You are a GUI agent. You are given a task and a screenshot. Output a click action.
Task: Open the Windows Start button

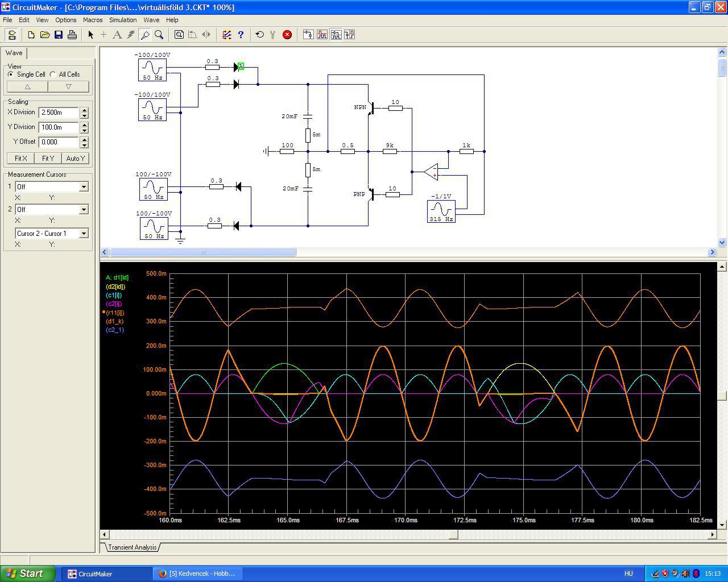click(28, 573)
